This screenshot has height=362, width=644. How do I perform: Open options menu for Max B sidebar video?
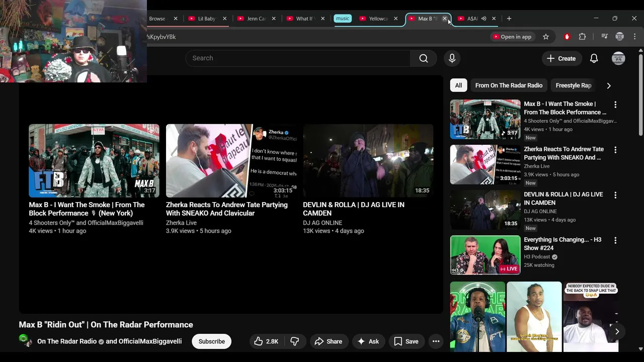(615, 105)
